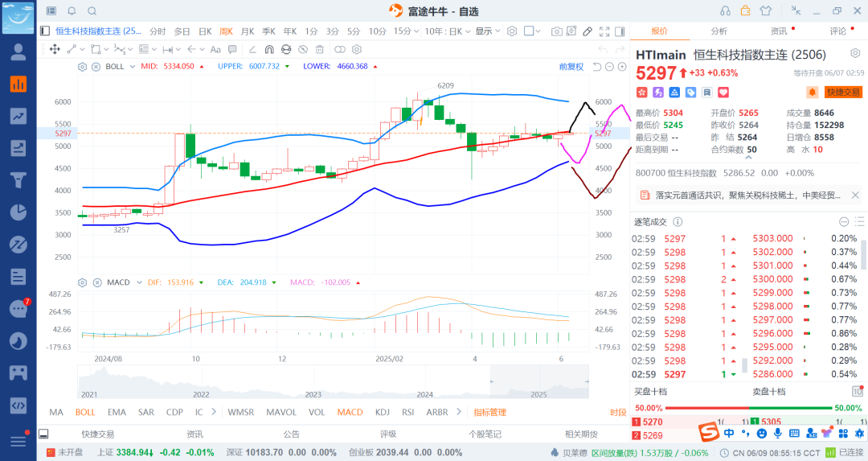Click the orange 快捷交易 button

click(x=843, y=92)
